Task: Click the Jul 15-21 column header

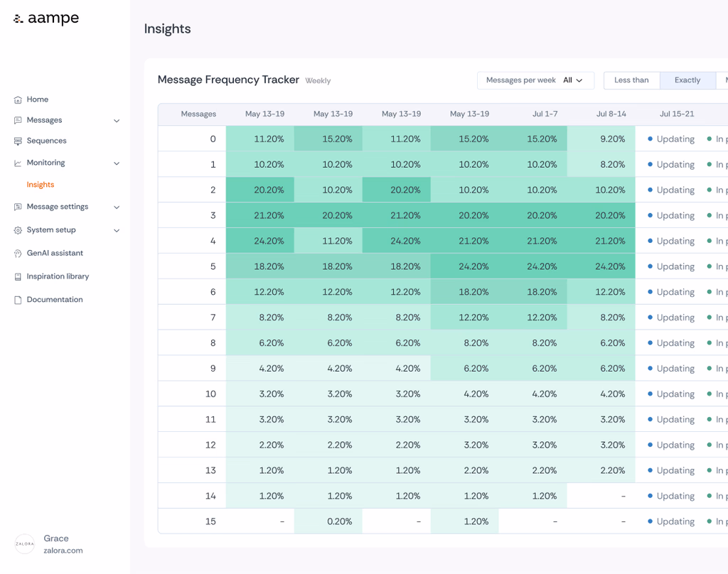Action: (x=677, y=114)
